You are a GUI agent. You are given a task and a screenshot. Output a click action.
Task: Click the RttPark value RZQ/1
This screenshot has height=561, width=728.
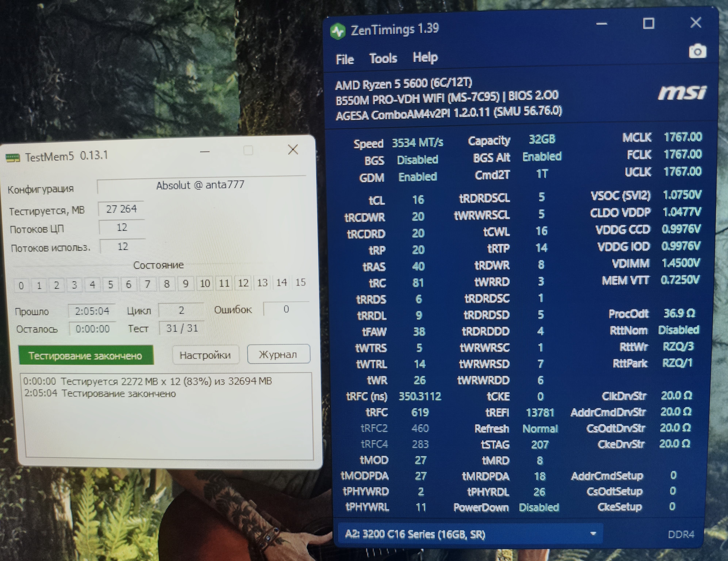pyautogui.click(x=678, y=363)
